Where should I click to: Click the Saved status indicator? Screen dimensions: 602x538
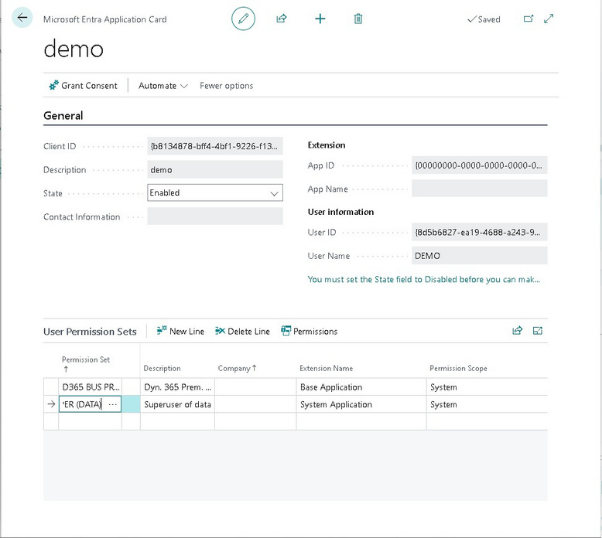click(484, 19)
